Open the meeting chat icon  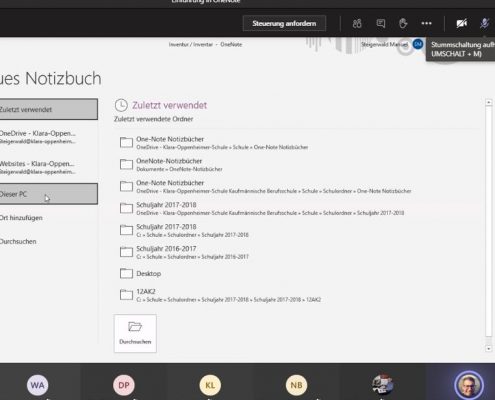[381, 23]
